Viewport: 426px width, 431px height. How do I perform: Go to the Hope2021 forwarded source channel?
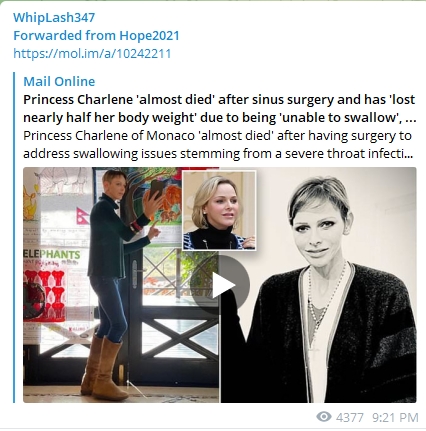(x=149, y=35)
